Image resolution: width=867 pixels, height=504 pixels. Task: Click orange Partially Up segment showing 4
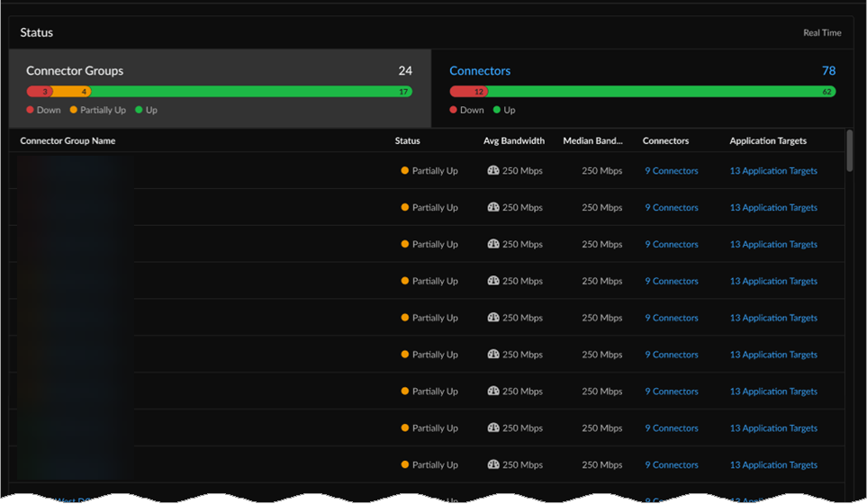[x=72, y=92]
